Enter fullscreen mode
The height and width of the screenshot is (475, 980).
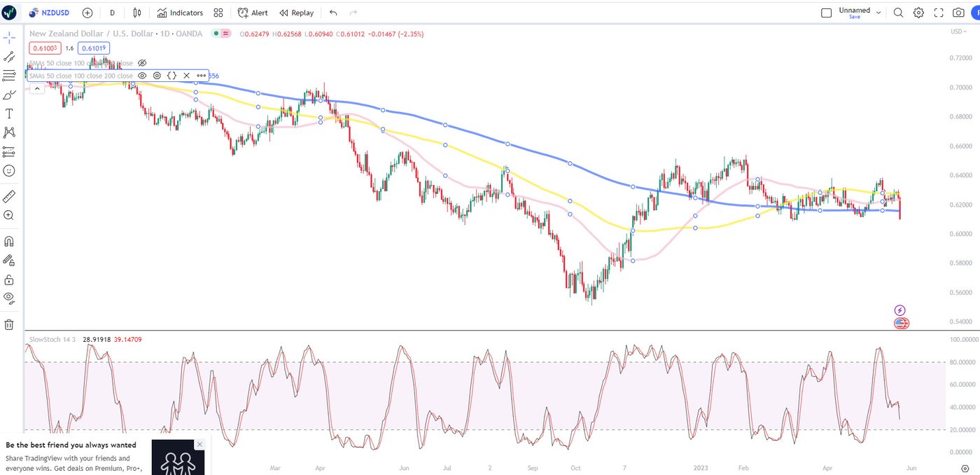click(939, 13)
